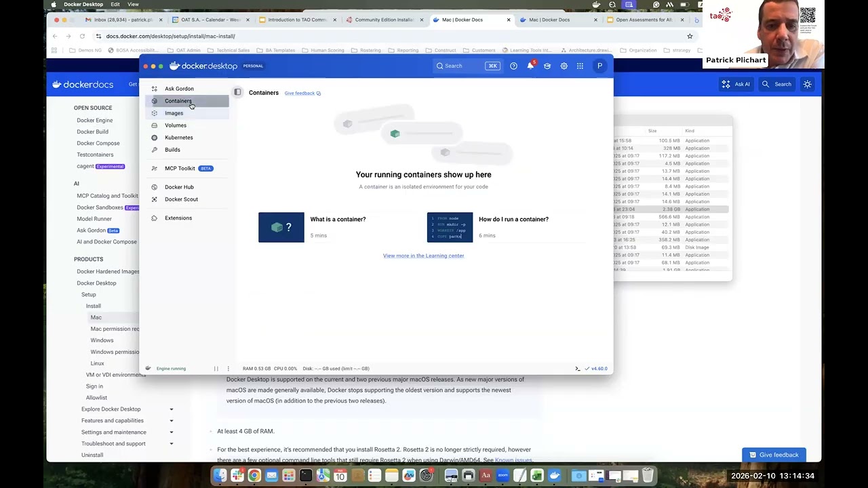Open Docker Engine in docs sidebar
The height and width of the screenshot is (488, 868).
pos(95,120)
